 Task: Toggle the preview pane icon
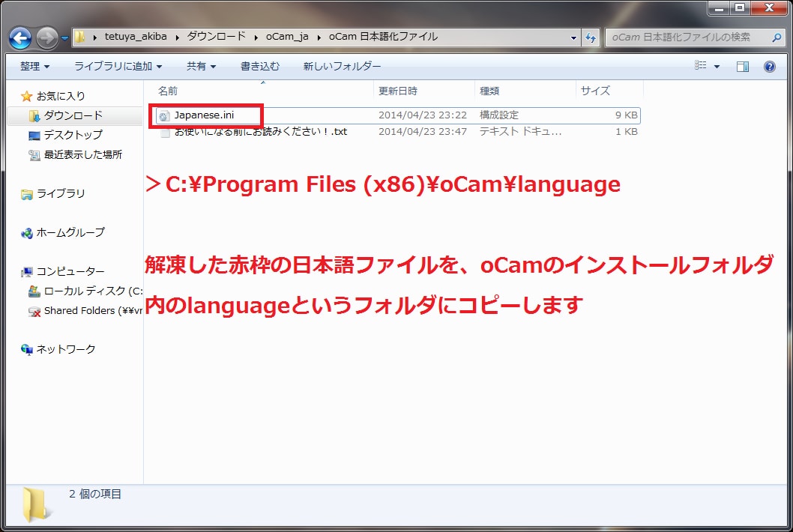(x=743, y=66)
